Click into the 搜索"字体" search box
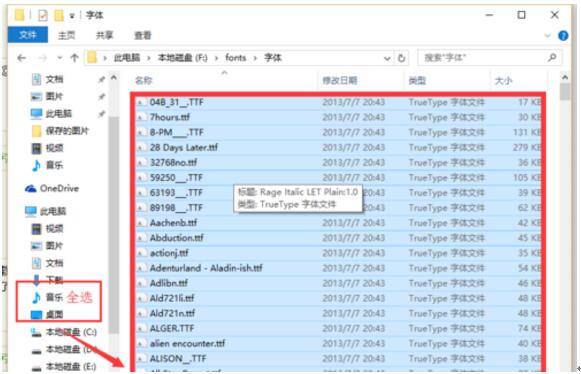The height and width of the screenshot is (374, 581). click(489, 58)
